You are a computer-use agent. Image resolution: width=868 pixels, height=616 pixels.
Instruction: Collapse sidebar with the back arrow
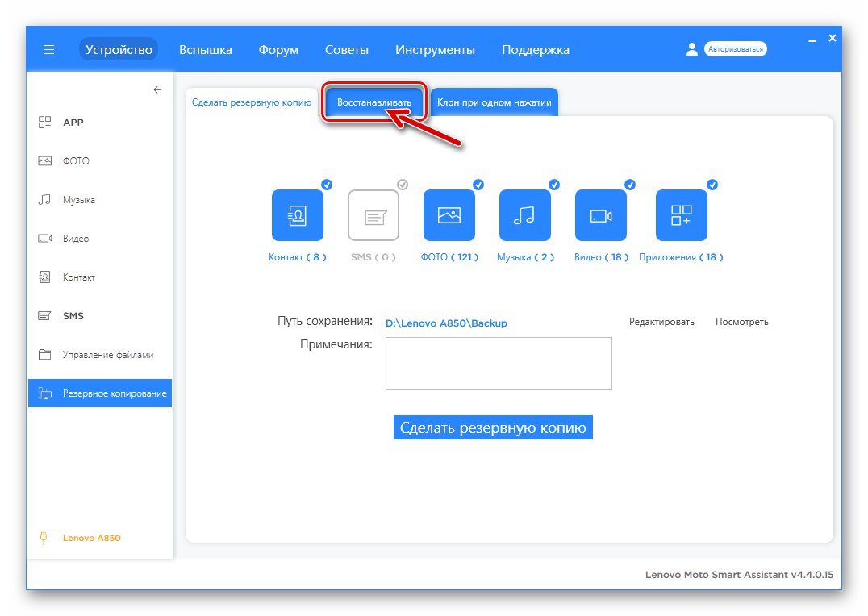pyautogui.click(x=158, y=89)
